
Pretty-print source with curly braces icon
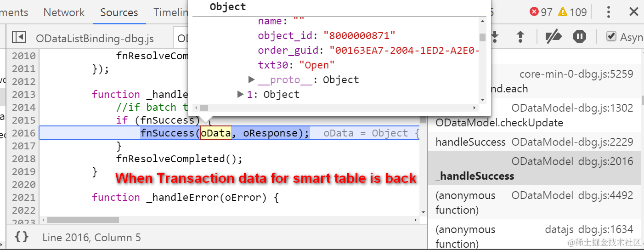(22, 237)
